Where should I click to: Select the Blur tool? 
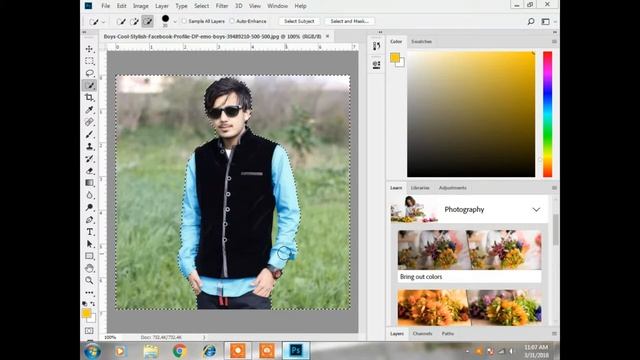[x=89, y=195]
